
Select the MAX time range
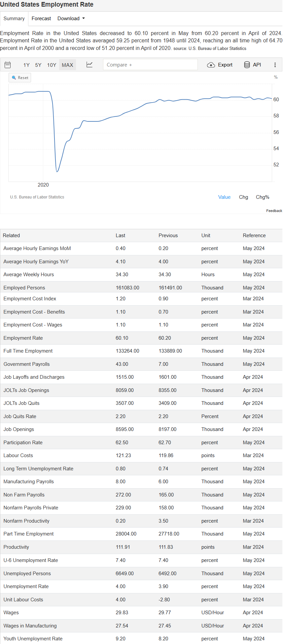tap(67, 65)
